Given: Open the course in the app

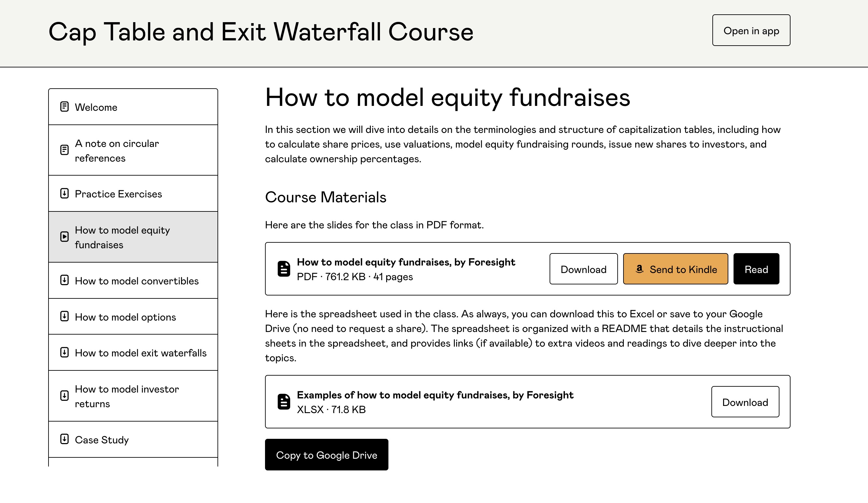Looking at the screenshot, I should click(751, 30).
